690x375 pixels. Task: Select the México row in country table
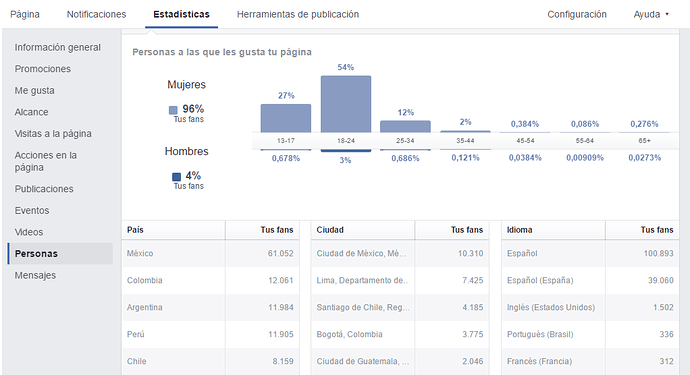(x=210, y=254)
